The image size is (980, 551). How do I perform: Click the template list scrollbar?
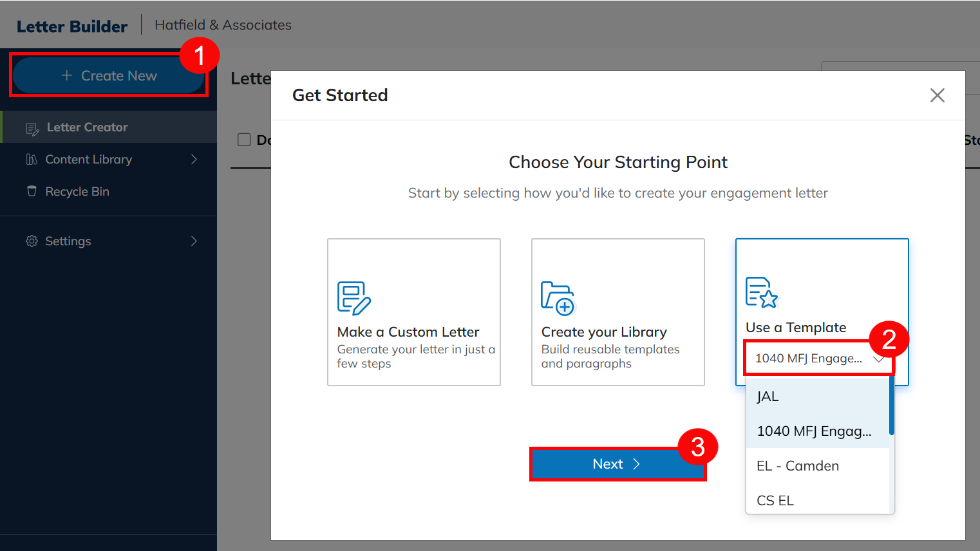(x=891, y=406)
